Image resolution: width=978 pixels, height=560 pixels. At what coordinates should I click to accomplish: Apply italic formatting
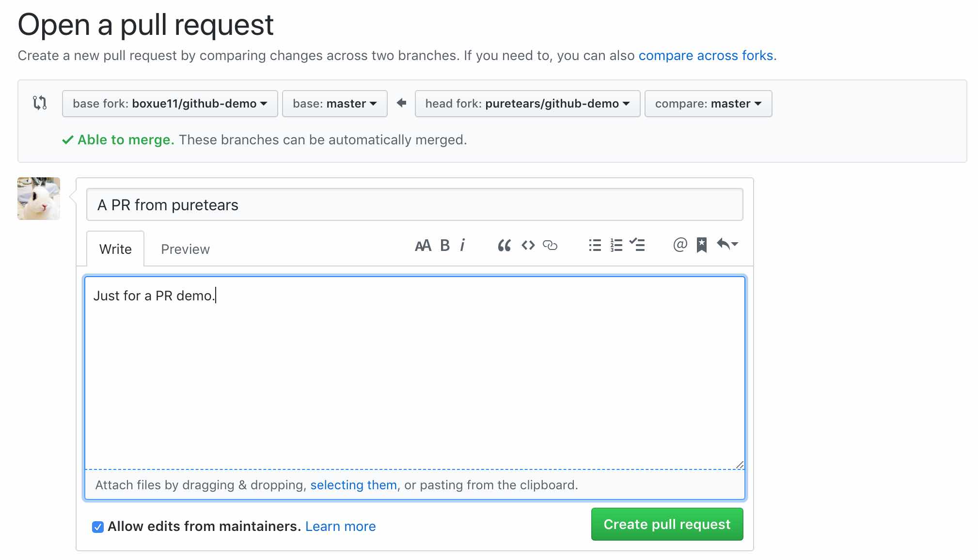click(463, 246)
